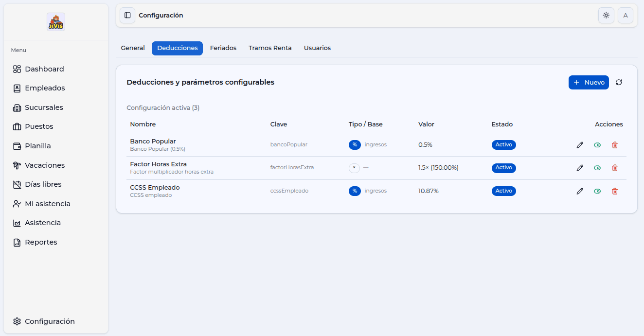Switch to the Usuarios tab
This screenshot has height=336, width=644.
click(317, 48)
